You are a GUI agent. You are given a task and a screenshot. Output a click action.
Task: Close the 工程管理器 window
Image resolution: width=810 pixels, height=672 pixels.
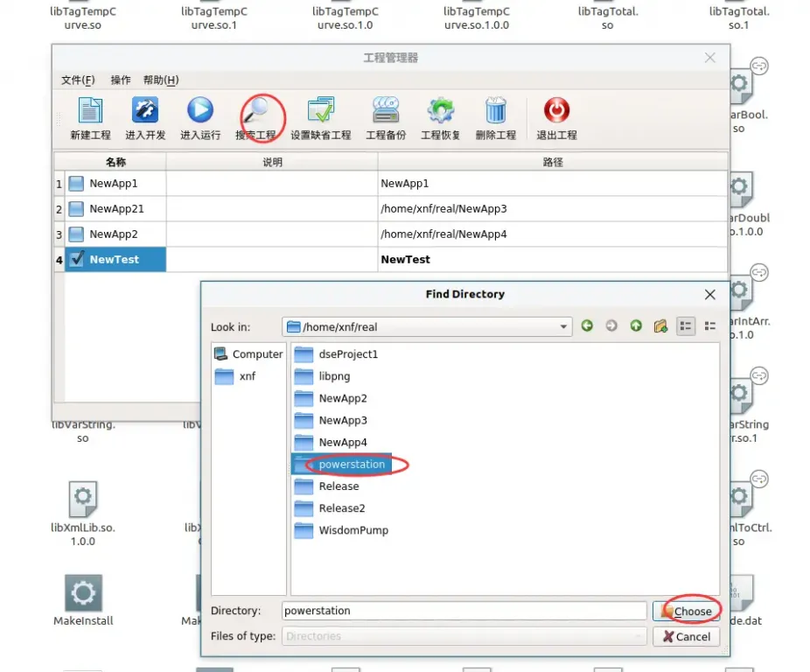pyautogui.click(x=710, y=58)
